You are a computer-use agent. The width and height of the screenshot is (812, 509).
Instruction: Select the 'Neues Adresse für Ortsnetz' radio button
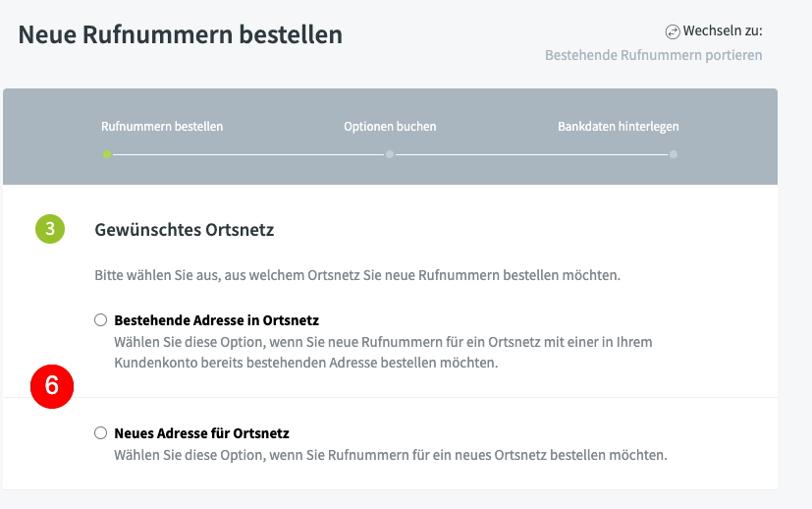[100, 432]
